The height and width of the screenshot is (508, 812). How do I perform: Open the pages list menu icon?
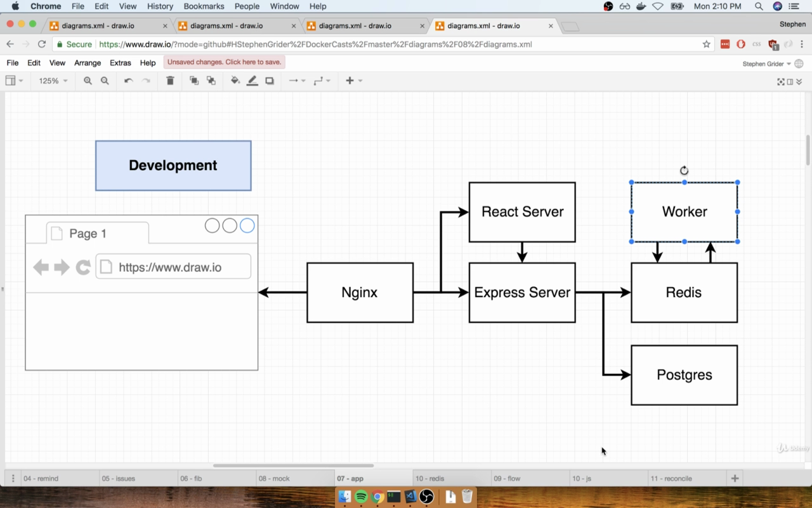coord(13,478)
